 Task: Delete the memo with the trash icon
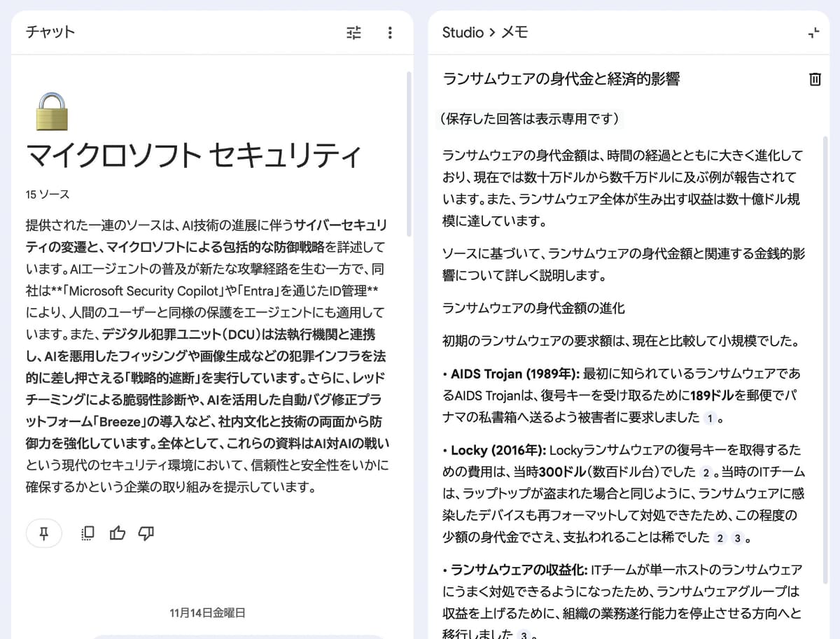[815, 79]
